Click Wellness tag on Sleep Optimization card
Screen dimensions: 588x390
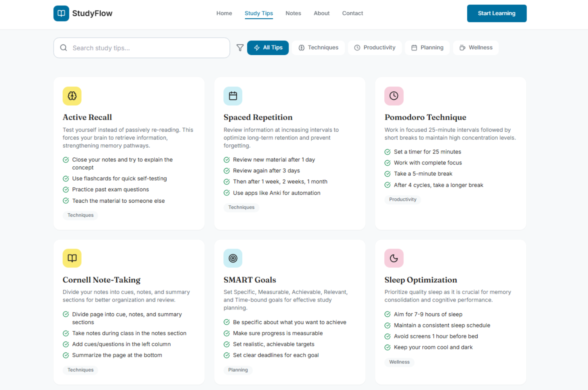point(399,362)
